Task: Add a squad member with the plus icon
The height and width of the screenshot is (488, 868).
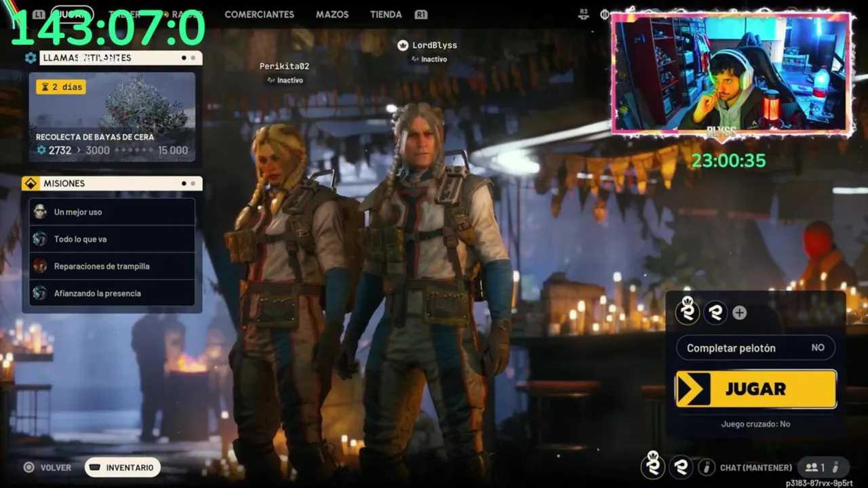Action: pos(740,312)
